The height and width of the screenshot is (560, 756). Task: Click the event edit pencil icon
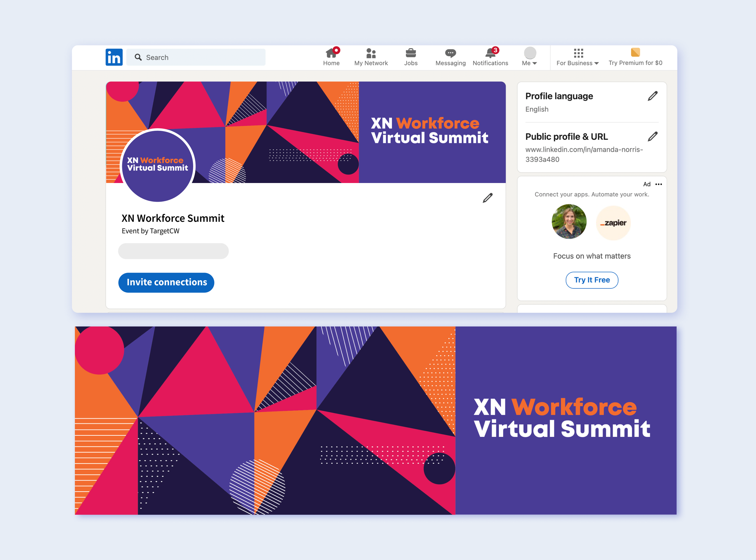[x=487, y=198]
